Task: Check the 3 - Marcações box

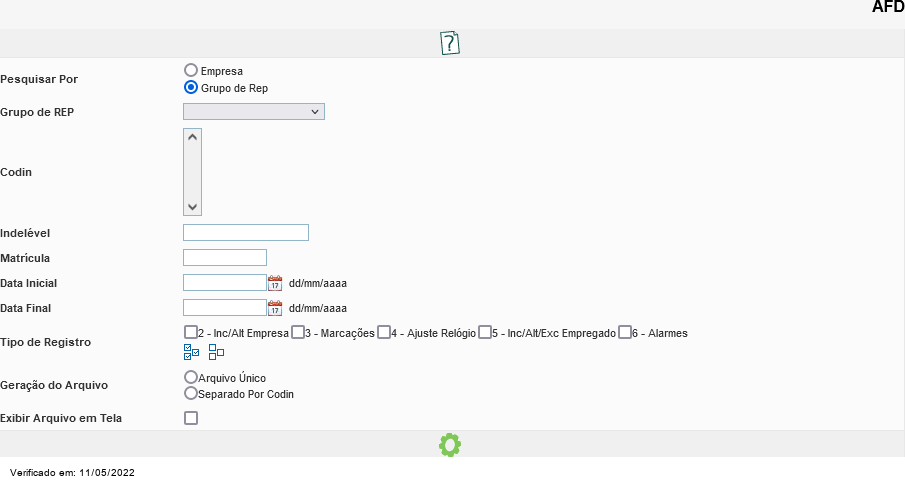Action: coord(298,332)
